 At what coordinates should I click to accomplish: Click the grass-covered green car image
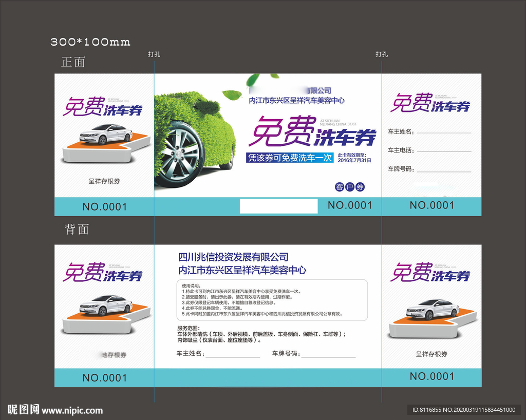pyautogui.click(x=195, y=139)
